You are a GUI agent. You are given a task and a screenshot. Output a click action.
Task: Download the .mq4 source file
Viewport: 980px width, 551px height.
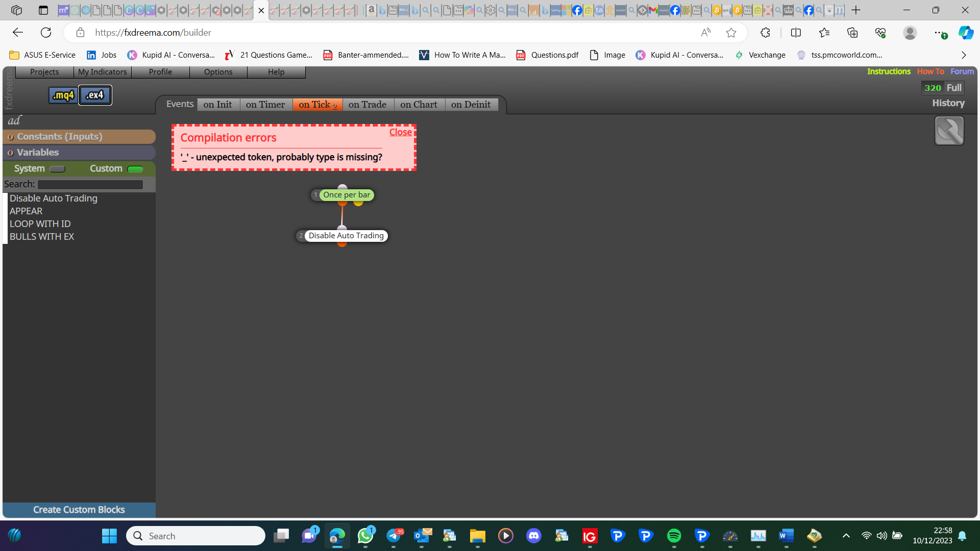pos(63,95)
